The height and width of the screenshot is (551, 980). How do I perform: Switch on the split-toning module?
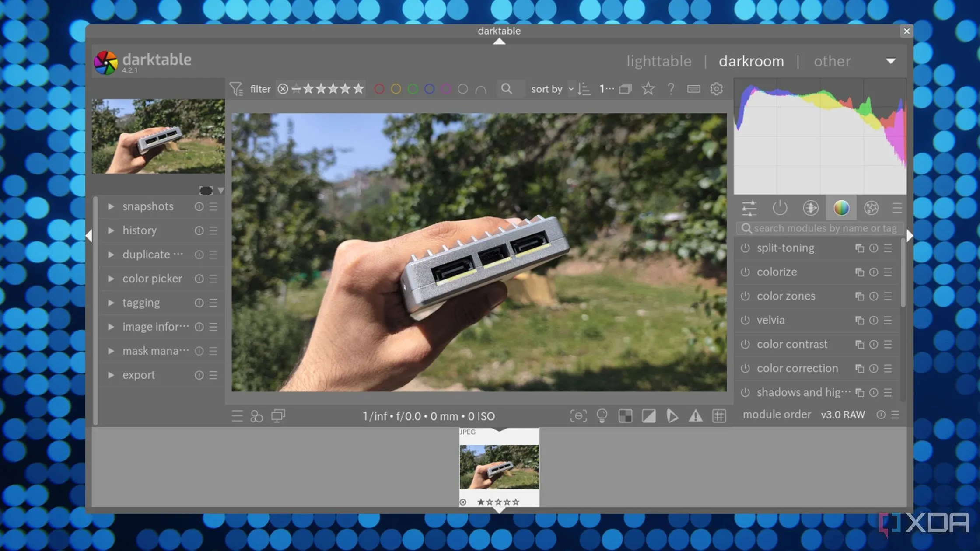pyautogui.click(x=745, y=248)
